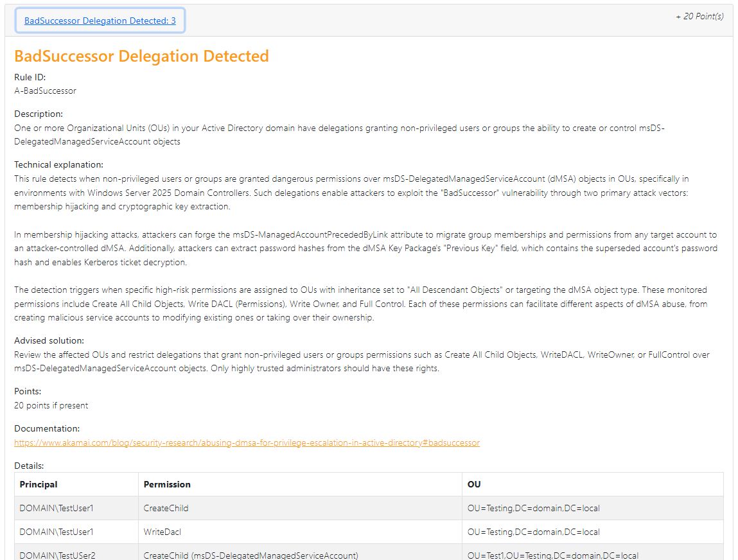Click the '+ 20 Point(s)' score label
The width and height of the screenshot is (738, 560).
coord(699,16)
